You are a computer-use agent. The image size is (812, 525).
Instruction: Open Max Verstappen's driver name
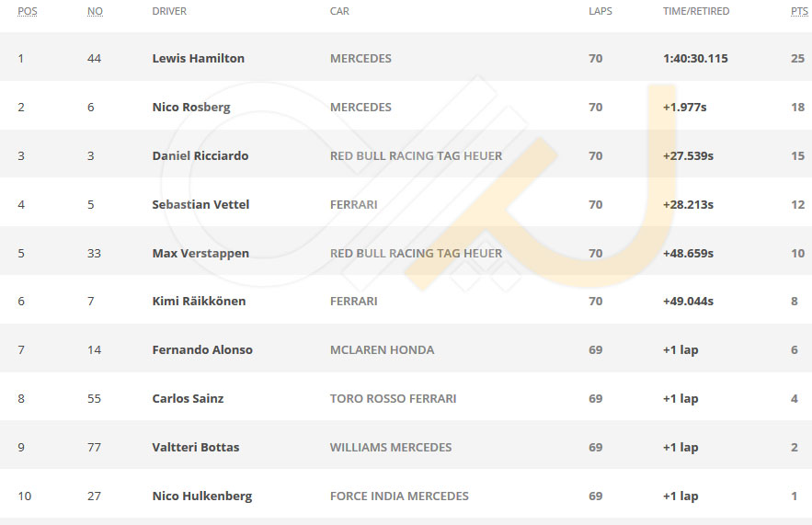tap(200, 253)
